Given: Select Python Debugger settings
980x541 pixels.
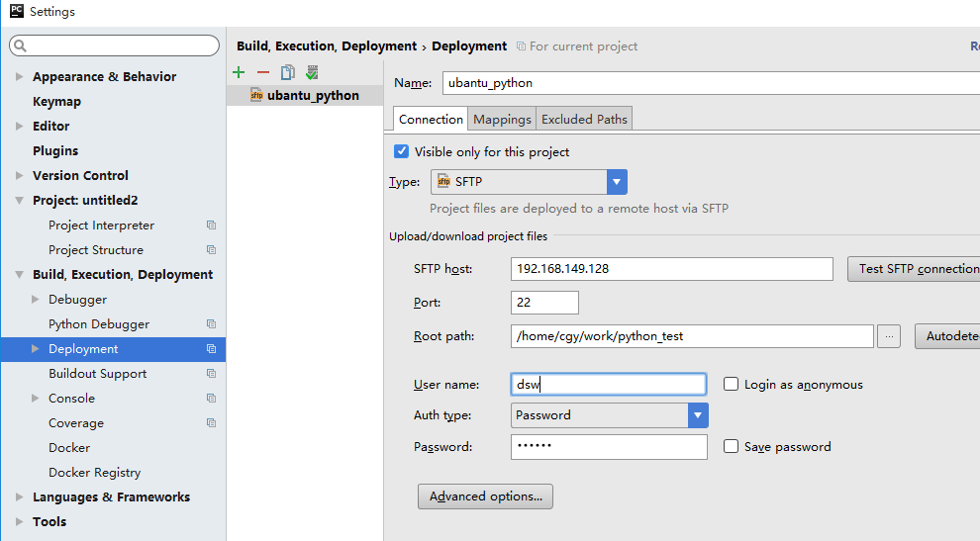Looking at the screenshot, I should coord(99,324).
